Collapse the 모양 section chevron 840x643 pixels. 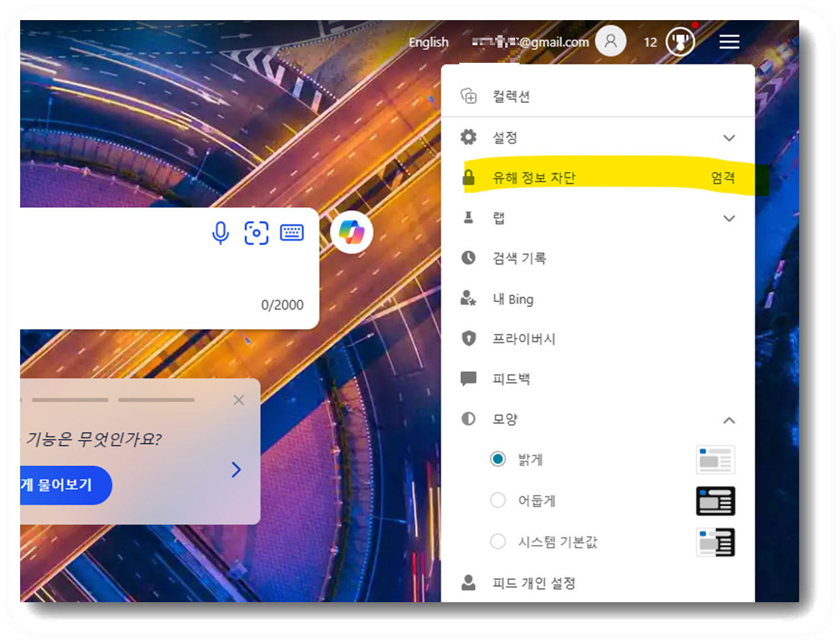tap(729, 420)
